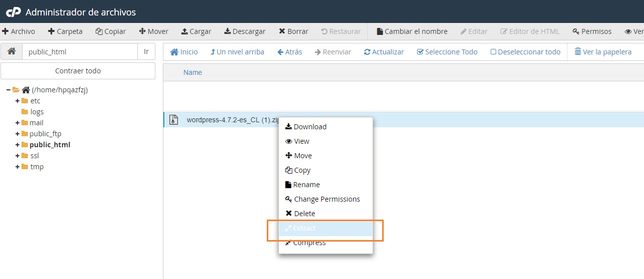Click Un nivel arriba
This screenshot has height=279, width=644.
pos(237,52)
